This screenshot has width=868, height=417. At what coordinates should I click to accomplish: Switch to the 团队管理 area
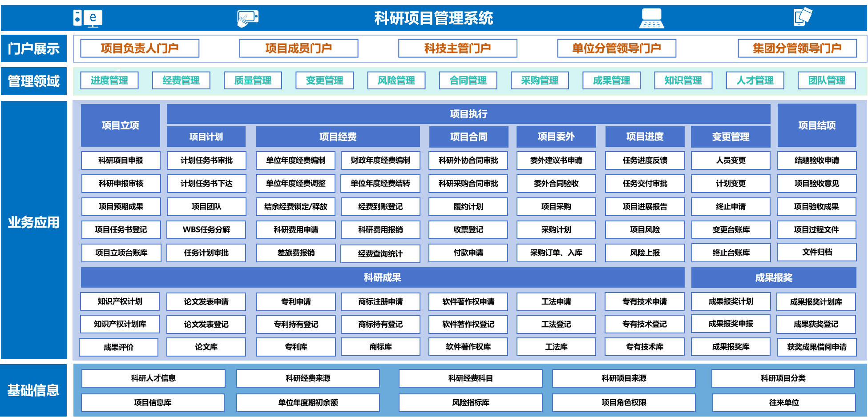pyautogui.click(x=827, y=80)
